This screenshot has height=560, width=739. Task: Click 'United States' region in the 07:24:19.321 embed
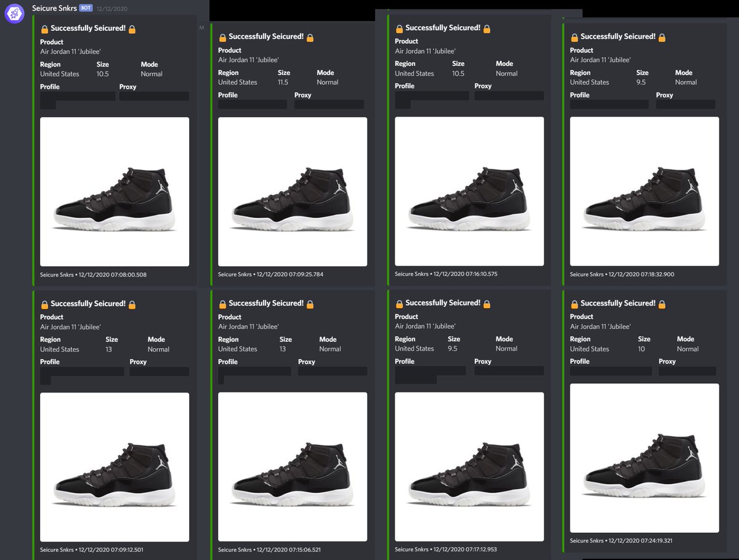click(x=589, y=349)
